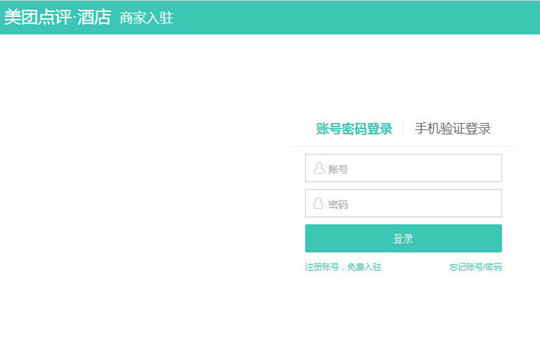Click 美团点评·酒店 logo in header
The height and width of the screenshot is (360, 540).
tap(58, 17)
